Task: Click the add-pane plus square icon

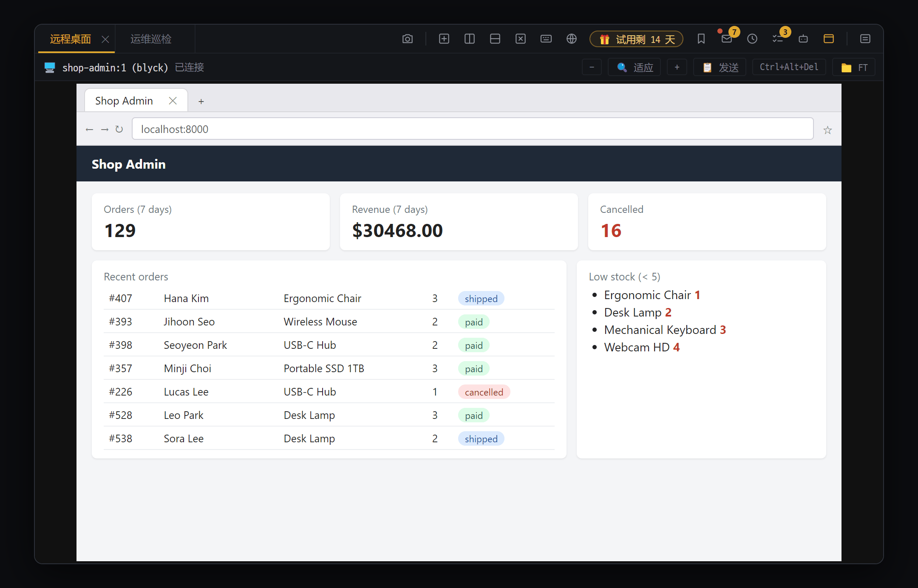Action: point(444,39)
